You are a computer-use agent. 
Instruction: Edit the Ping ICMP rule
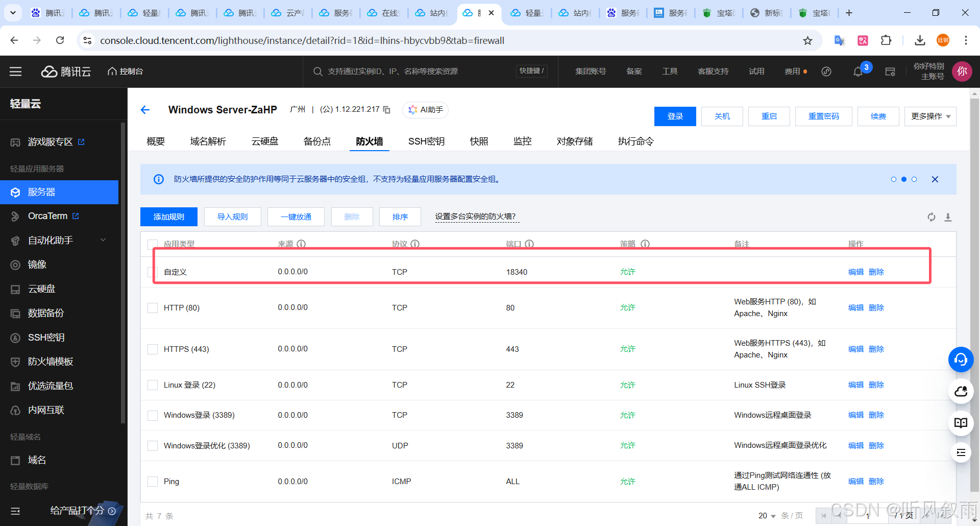pyautogui.click(x=855, y=482)
